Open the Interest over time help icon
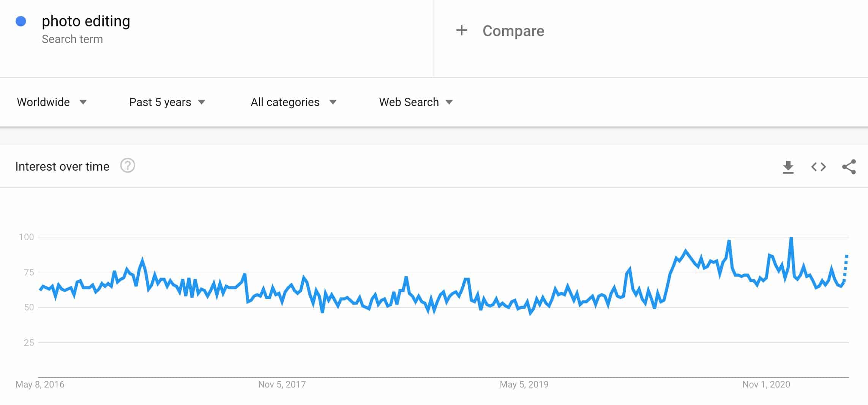The width and height of the screenshot is (868, 405). point(128,166)
